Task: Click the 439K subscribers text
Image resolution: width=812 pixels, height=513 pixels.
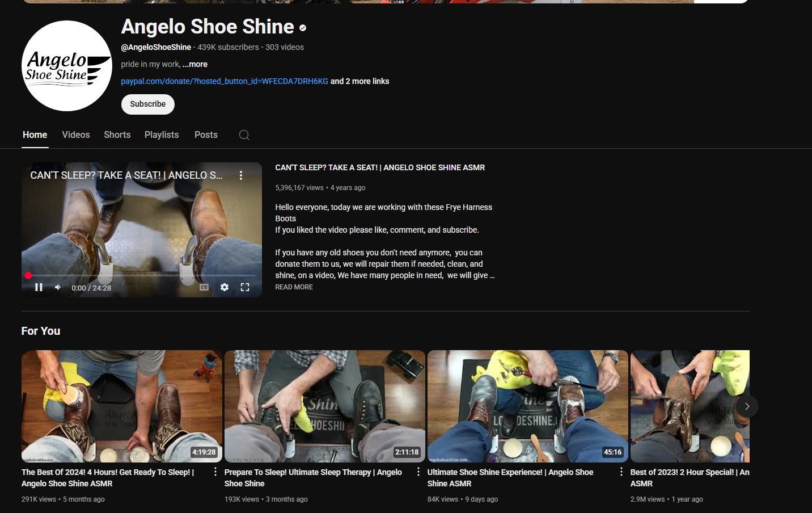Action: [x=228, y=47]
